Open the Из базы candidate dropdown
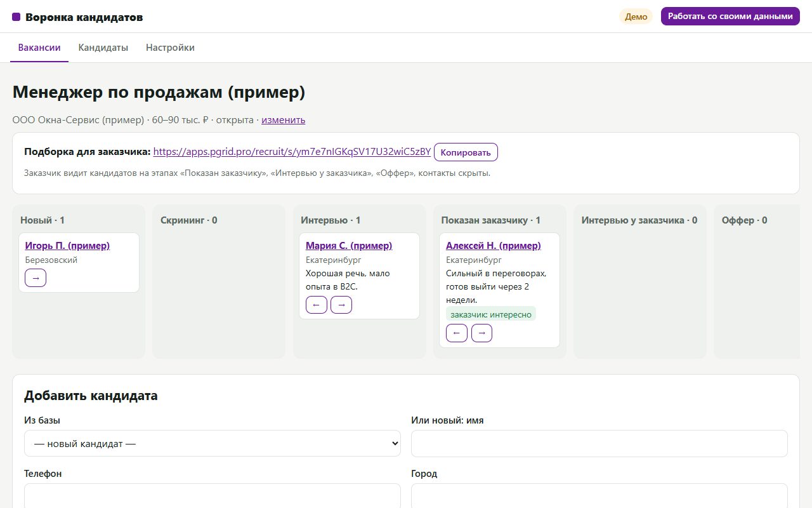 coord(213,443)
